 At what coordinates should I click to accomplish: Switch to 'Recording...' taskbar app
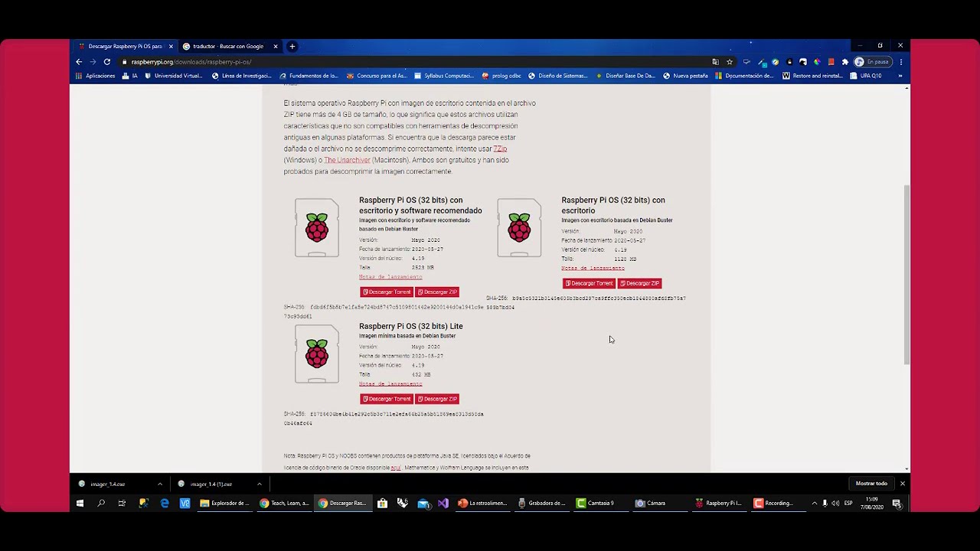[x=778, y=504]
